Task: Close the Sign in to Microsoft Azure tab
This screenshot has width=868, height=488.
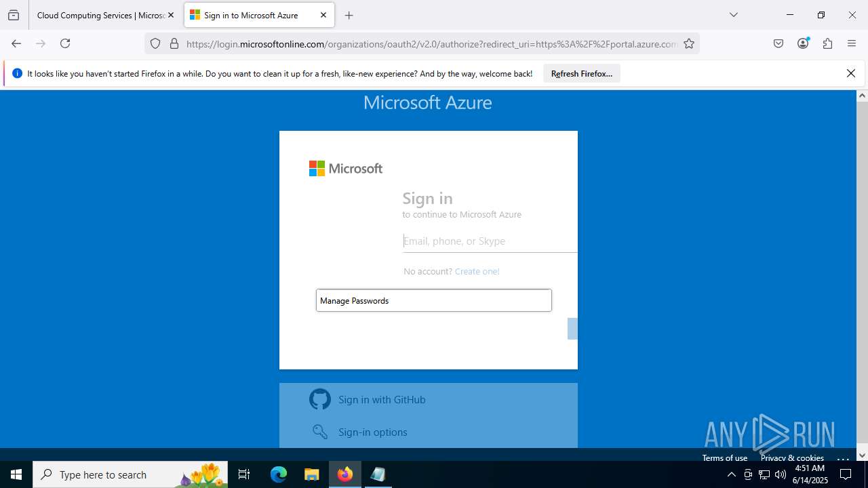Action: (323, 15)
